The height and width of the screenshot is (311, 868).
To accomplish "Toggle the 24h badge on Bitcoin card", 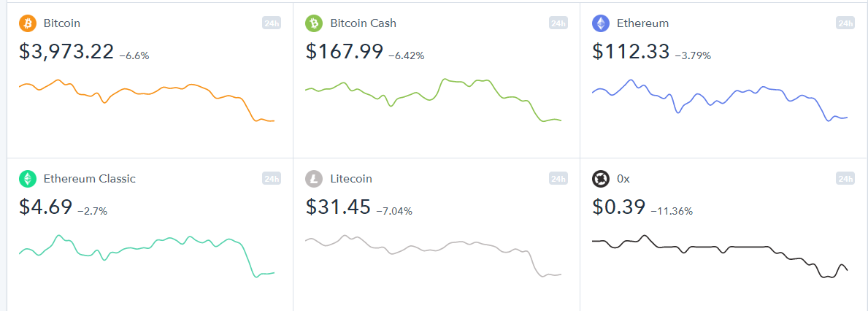I will click(272, 23).
